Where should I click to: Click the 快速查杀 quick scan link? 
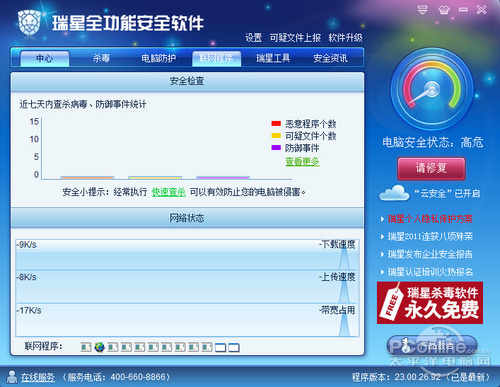[x=169, y=192]
